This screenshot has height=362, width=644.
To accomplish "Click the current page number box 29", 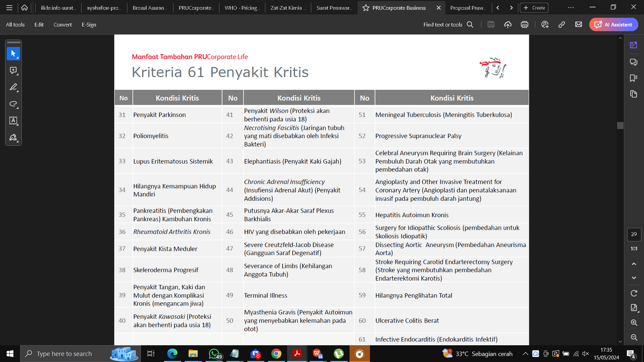I will pyautogui.click(x=634, y=234).
